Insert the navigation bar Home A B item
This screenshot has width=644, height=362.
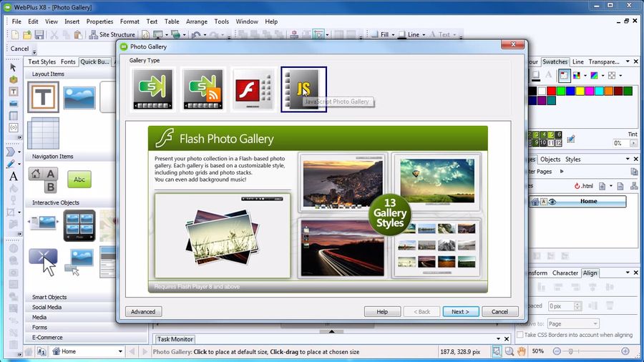coord(44,180)
